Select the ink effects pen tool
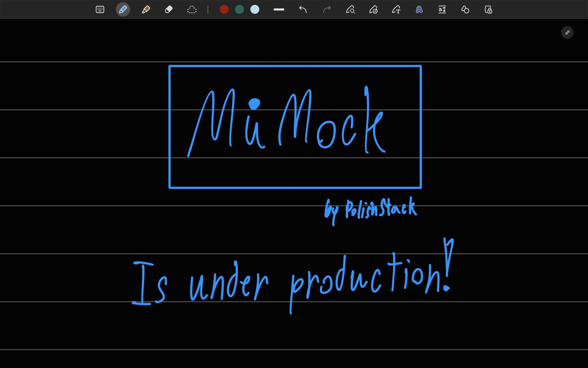 click(350, 9)
